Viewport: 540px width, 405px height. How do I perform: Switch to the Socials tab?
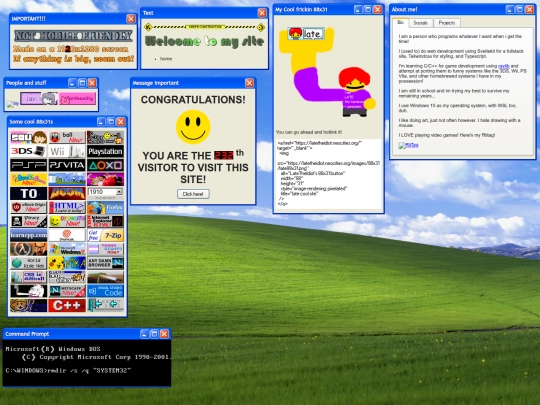click(x=420, y=23)
